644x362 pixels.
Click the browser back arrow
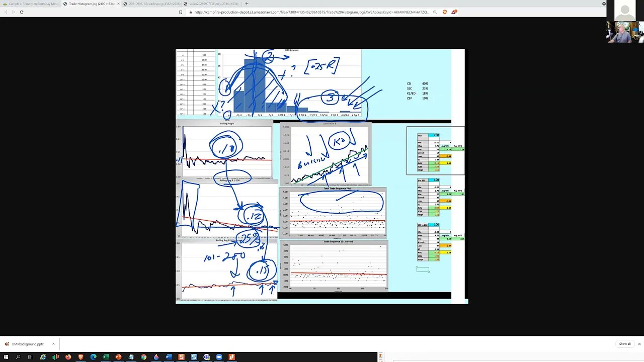click(x=6, y=12)
